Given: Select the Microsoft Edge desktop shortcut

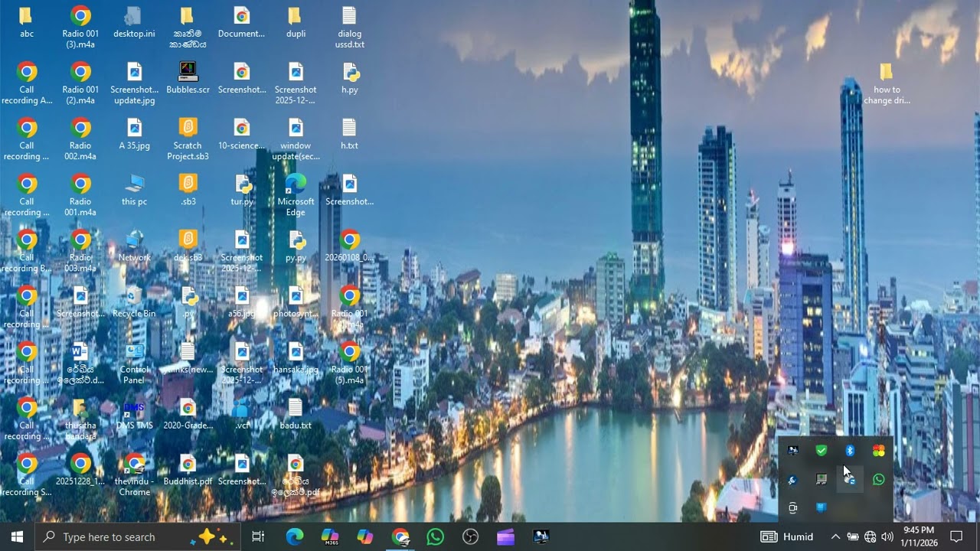Looking at the screenshot, I should [x=296, y=195].
